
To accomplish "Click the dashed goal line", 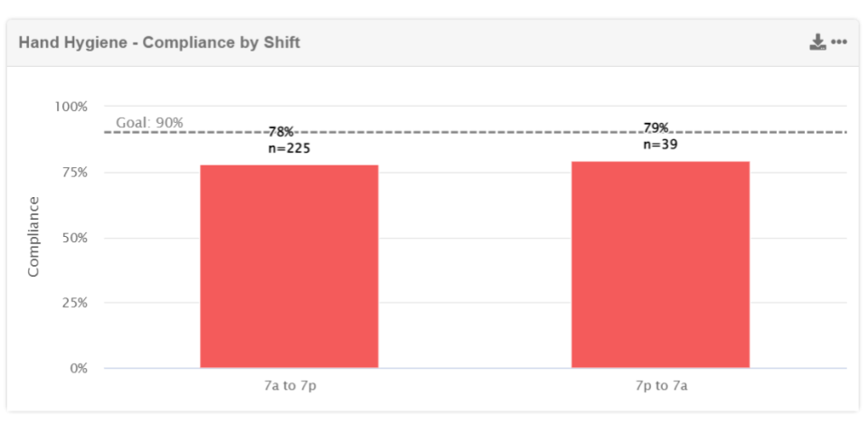I will tap(470, 132).
